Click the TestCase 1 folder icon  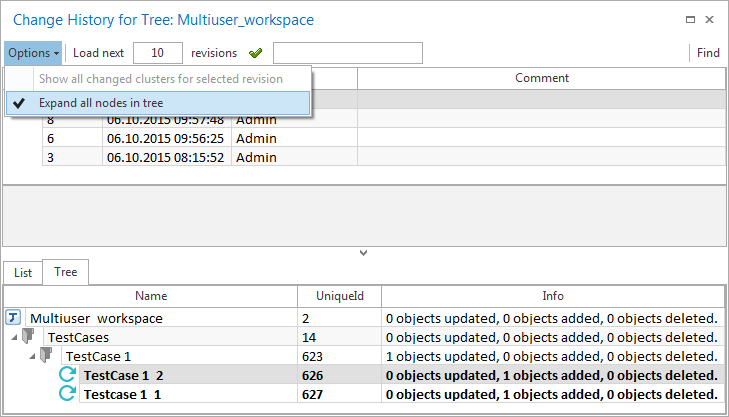point(46,356)
